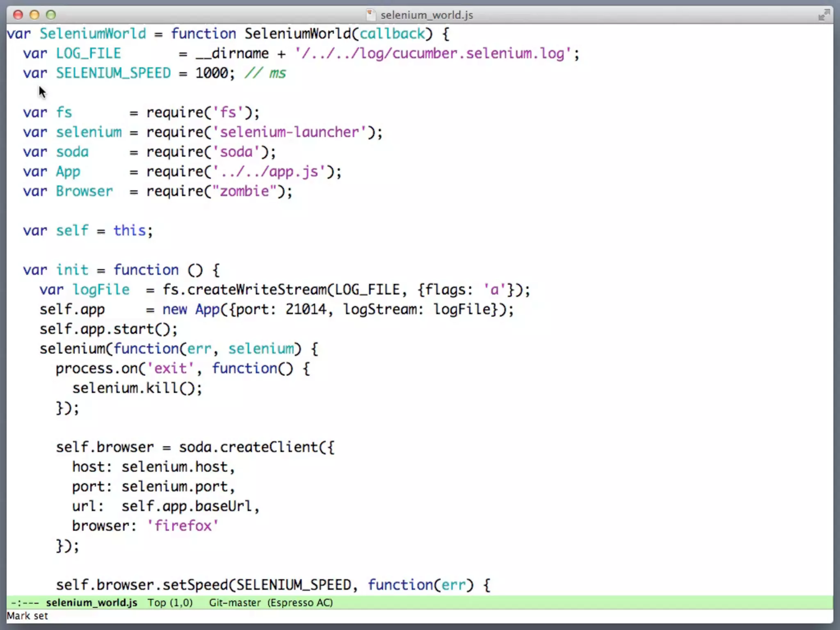Screen dimensions: 840x630
Task: Click the -:--- buffer status dashes in the mode line
Action: click(25, 603)
